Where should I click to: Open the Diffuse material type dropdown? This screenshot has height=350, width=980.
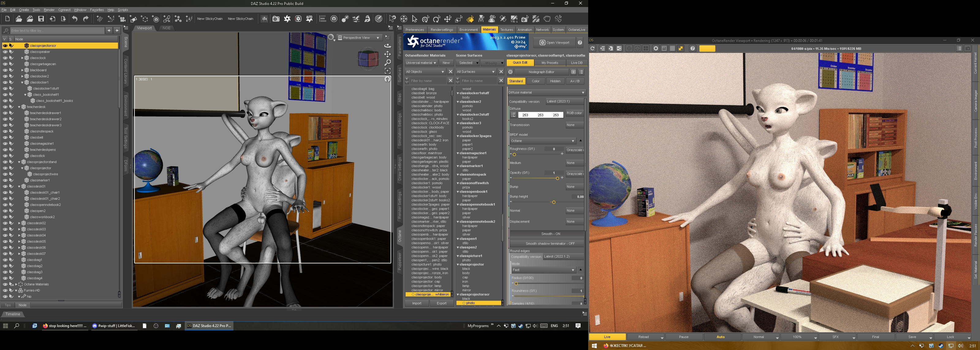pos(547,92)
